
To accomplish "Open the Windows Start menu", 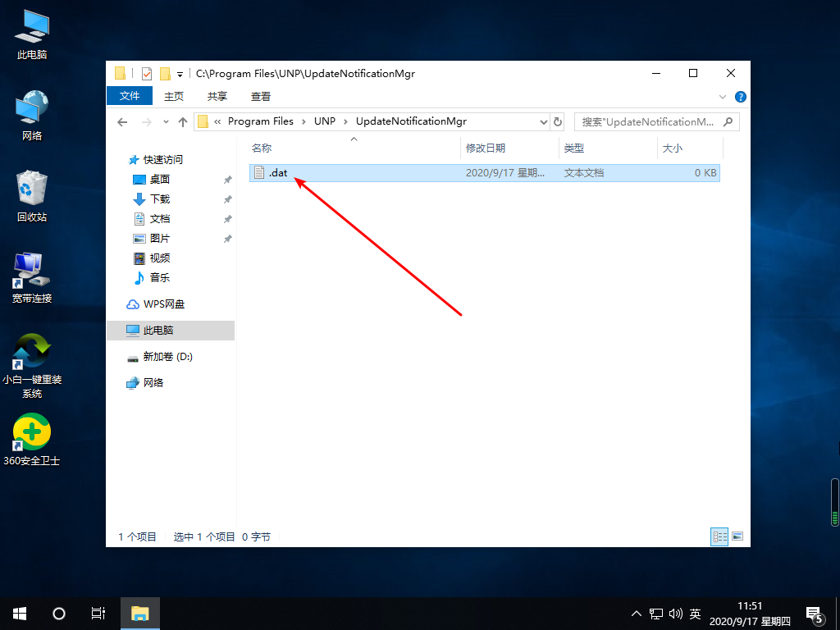I will [x=20, y=614].
